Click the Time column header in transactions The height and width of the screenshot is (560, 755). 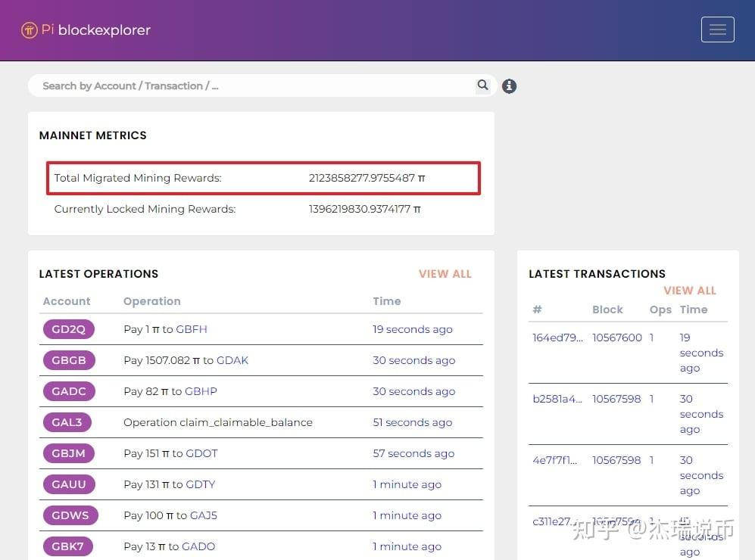694,310
